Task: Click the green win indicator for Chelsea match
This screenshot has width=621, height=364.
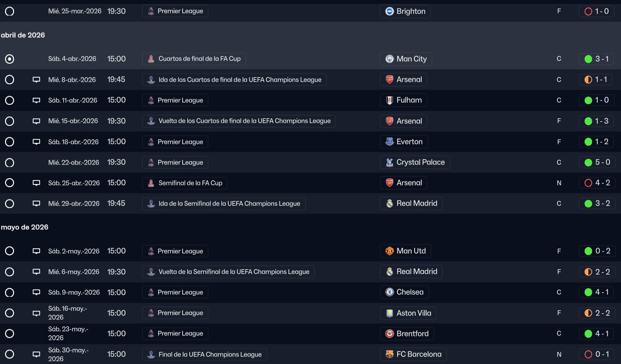Action: (x=588, y=292)
